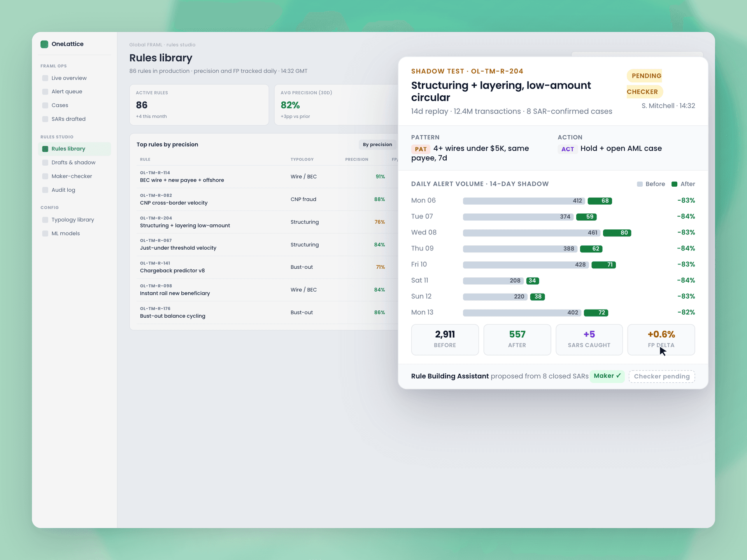This screenshot has height=560, width=747.
Task: Click the Drafts & shadow sidebar icon
Action: 45,163
